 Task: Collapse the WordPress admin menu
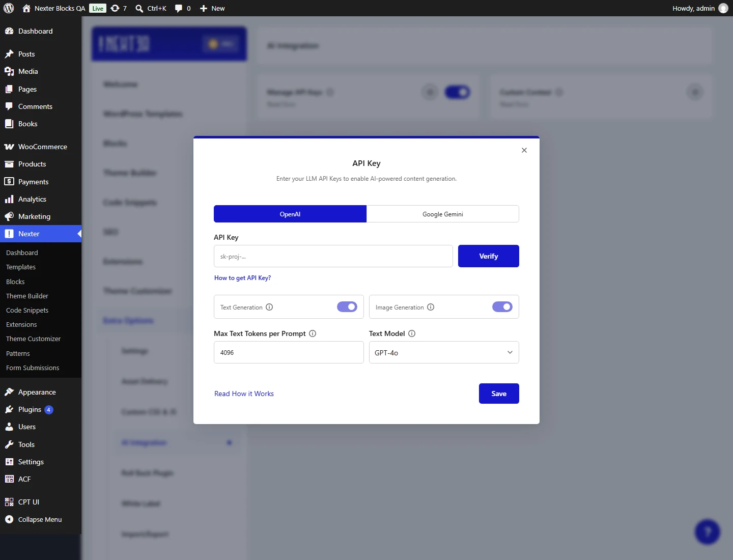click(x=41, y=519)
